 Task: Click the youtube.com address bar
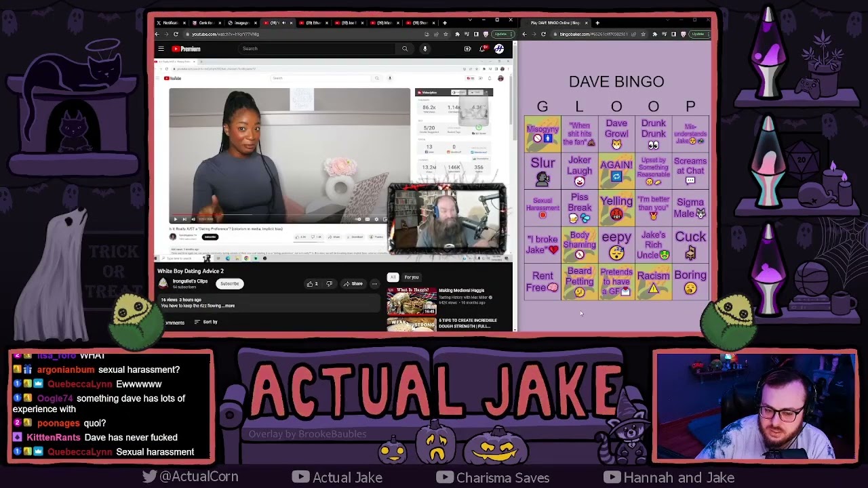[x=302, y=34]
